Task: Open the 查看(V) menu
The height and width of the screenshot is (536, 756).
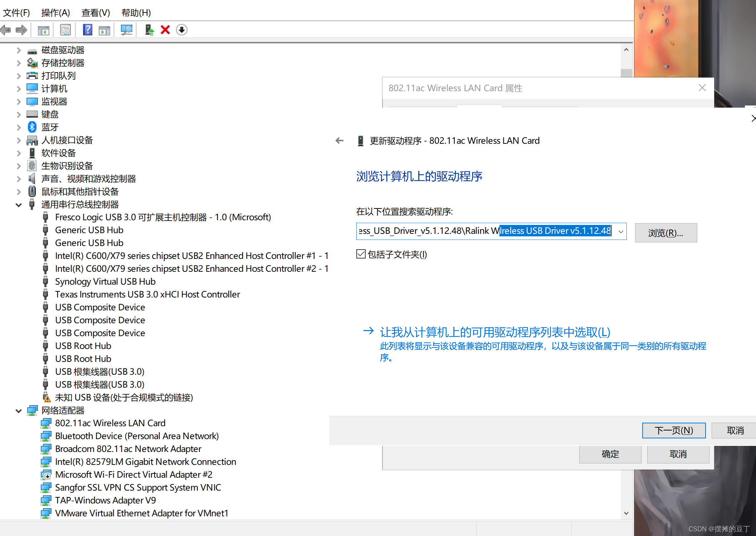Action: coord(96,13)
